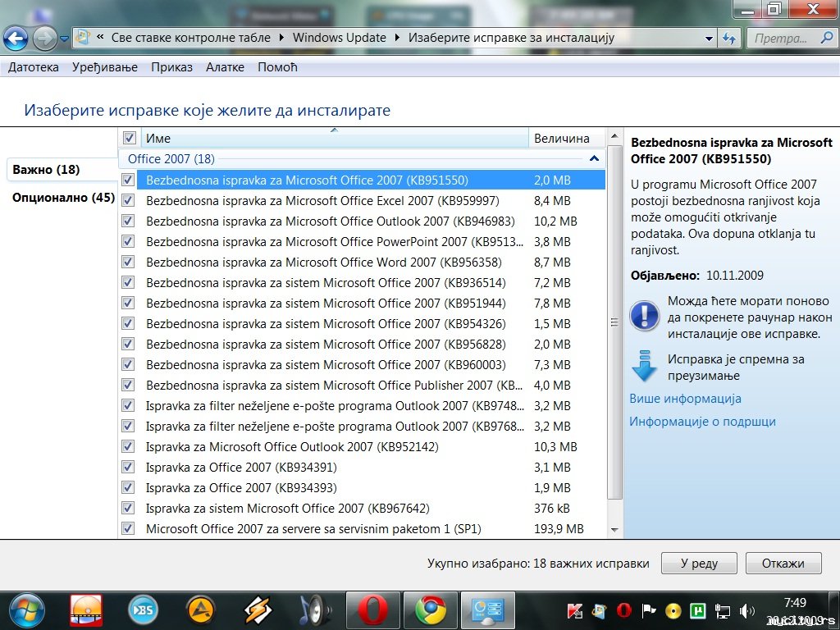Switch to the Опционално (45) tab
The image size is (840, 630).
[x=63, y=198]
